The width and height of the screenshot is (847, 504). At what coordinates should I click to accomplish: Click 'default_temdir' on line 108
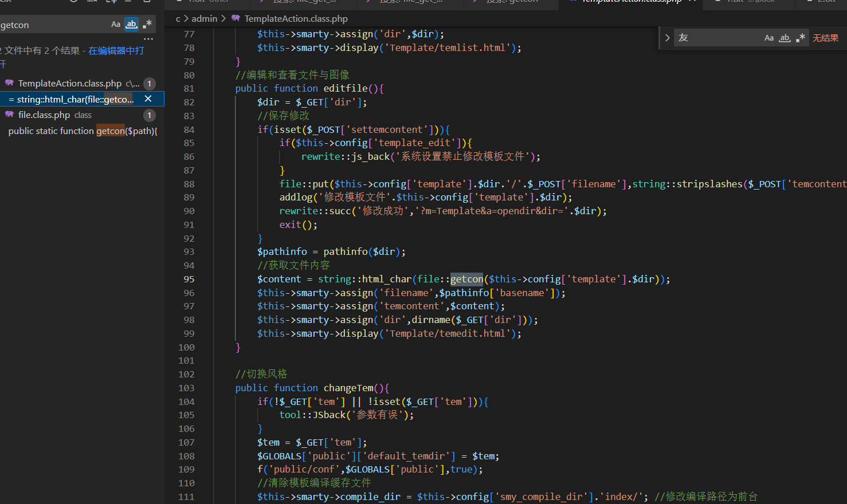pos(406,456)
